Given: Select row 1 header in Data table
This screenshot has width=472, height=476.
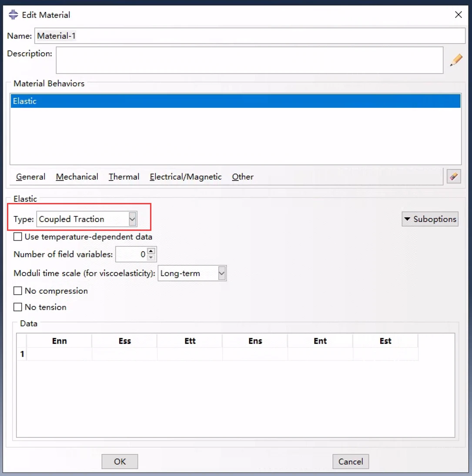Looking at the screenshot, I should [22, 354].
